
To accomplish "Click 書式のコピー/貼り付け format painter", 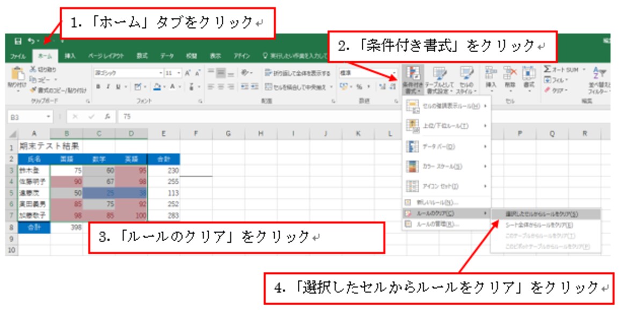I will (x=58, y=90).
